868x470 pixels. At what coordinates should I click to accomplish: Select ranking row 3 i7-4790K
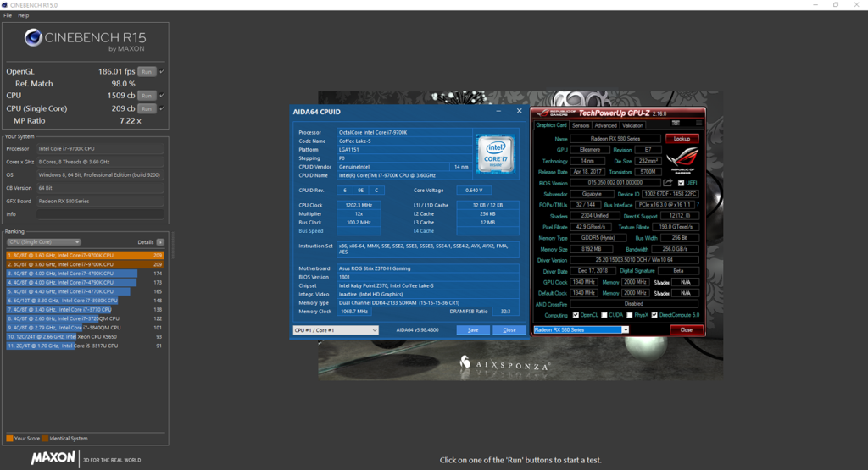pyautogui.click(x=85, y=274)
